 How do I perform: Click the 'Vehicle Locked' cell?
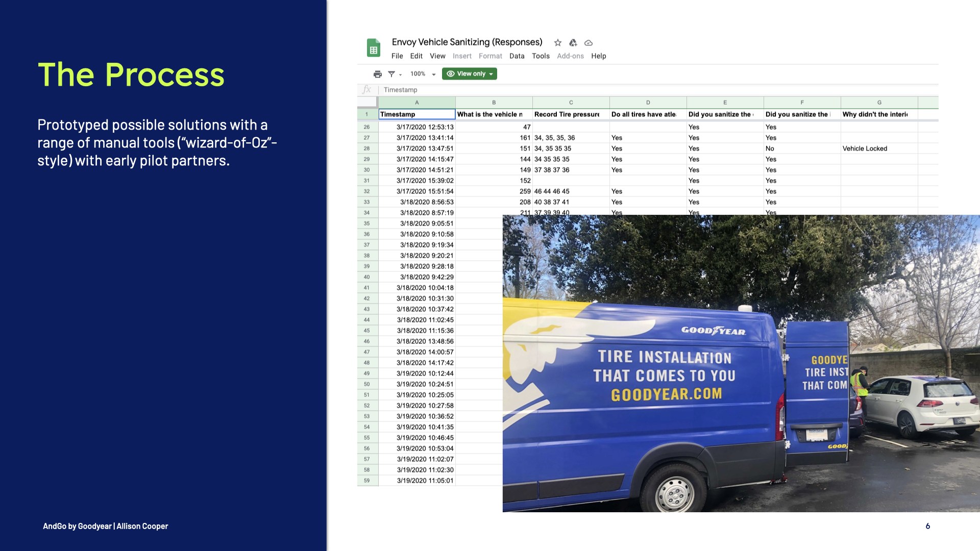[x=879, y=148]
